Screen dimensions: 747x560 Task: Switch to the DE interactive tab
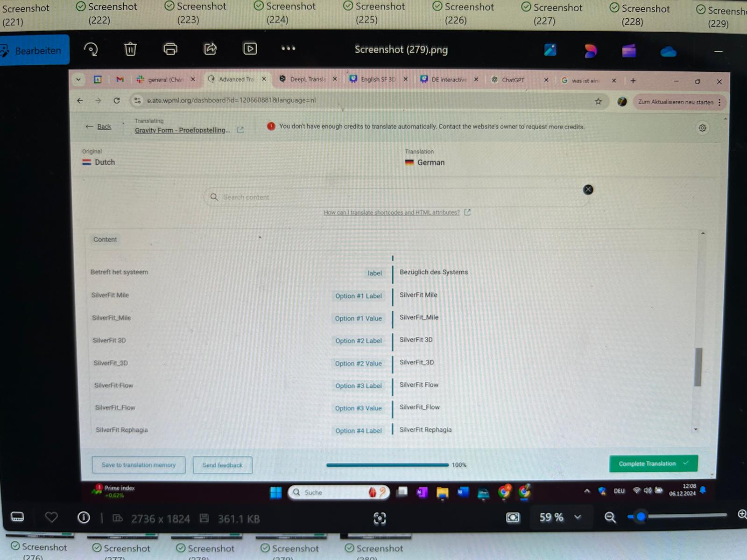pyautogui.click(x=449, y=79)
